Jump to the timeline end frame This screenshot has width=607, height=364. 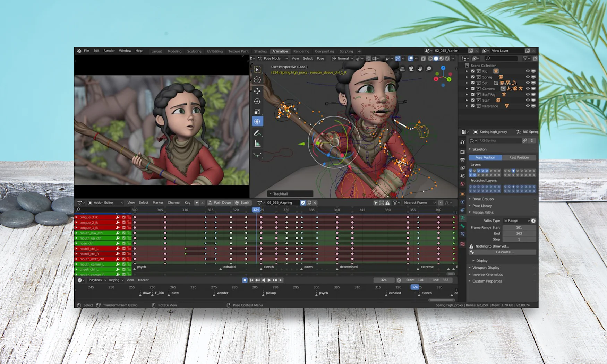[x=281, y=280]
